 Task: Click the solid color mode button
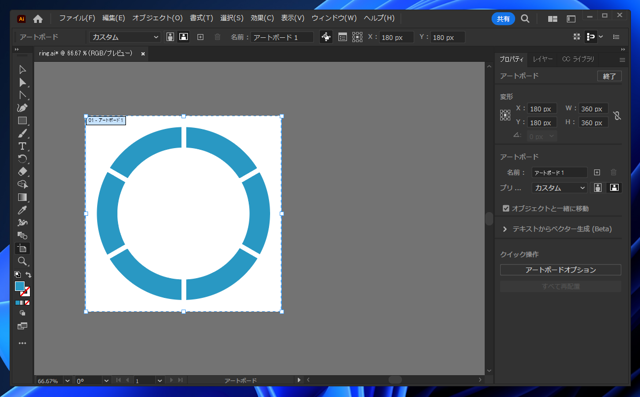(18, 303)
